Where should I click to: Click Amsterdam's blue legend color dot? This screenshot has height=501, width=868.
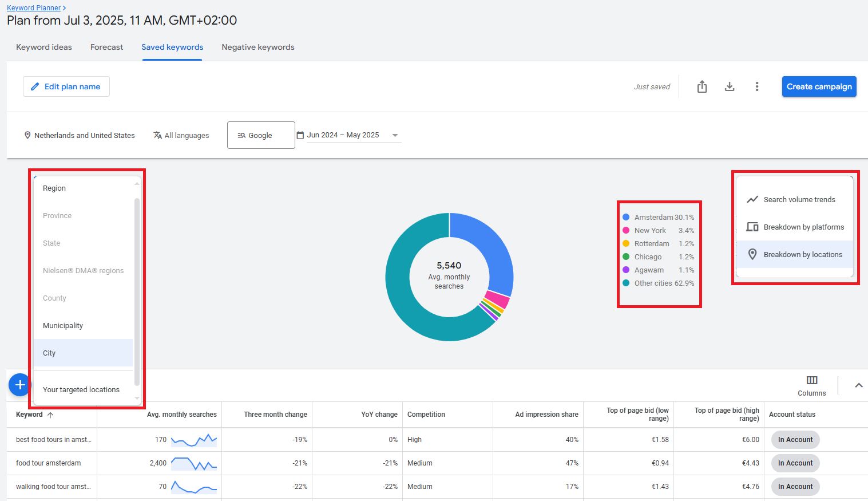pyautogui.click(x=626, y=217)
